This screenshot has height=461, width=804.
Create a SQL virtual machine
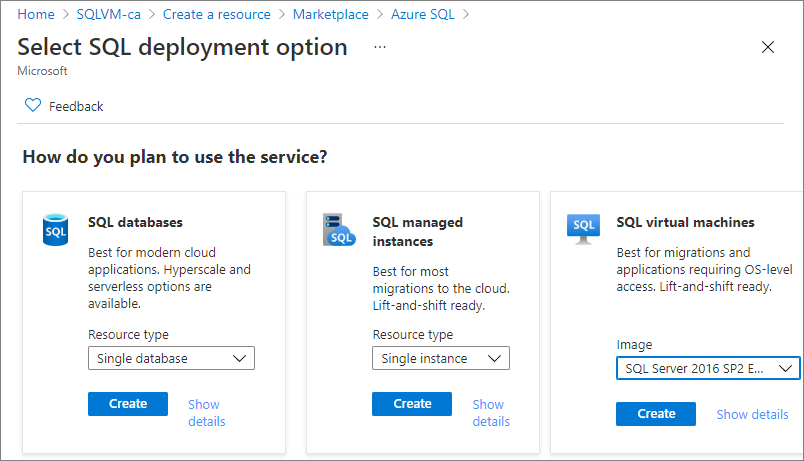656,414
